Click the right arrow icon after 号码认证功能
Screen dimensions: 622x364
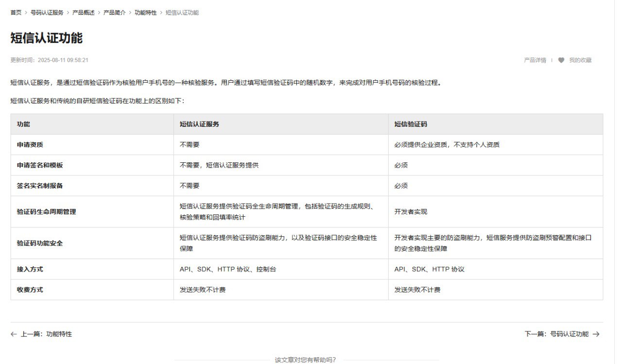596,334
